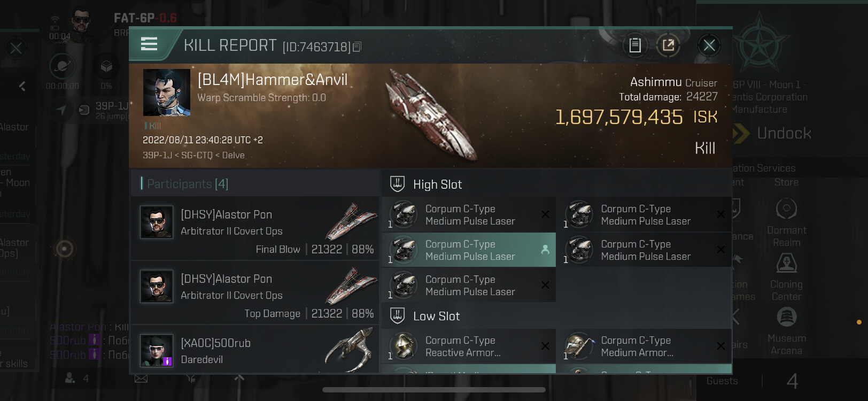
Task: Open the Dormant Realm service
Action: point(786,222)
